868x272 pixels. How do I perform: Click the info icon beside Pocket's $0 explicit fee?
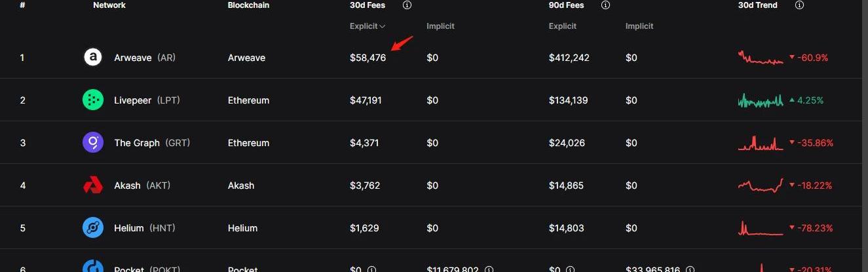click(371, 269)
